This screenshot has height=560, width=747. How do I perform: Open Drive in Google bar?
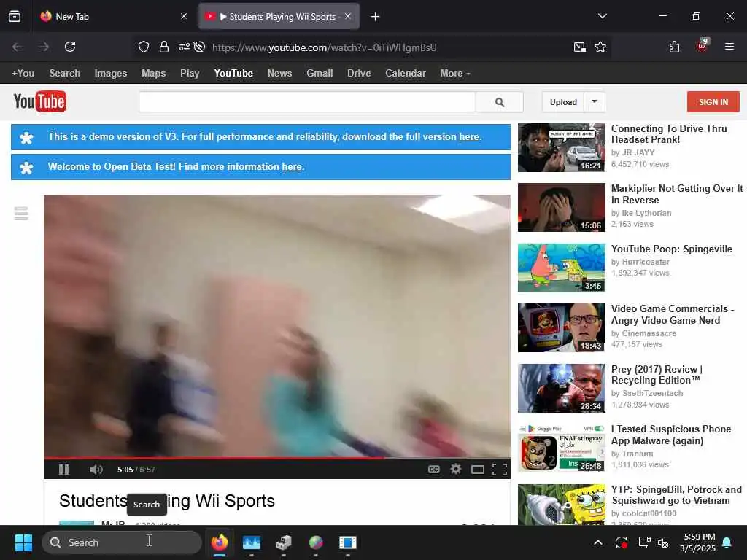[x=359, y=74]
